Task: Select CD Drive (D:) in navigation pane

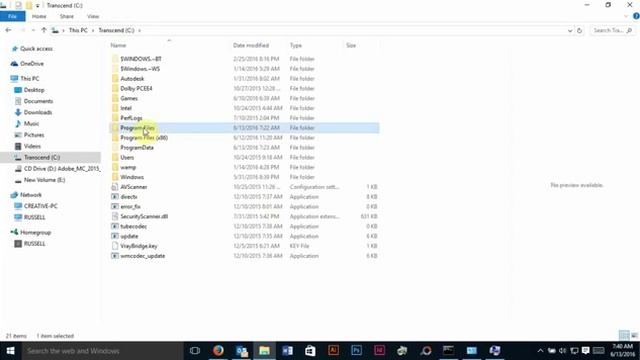Action: 61,169
